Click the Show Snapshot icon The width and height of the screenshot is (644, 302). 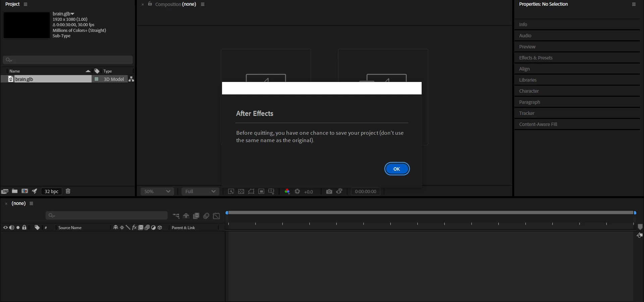(x=339, y=191)
